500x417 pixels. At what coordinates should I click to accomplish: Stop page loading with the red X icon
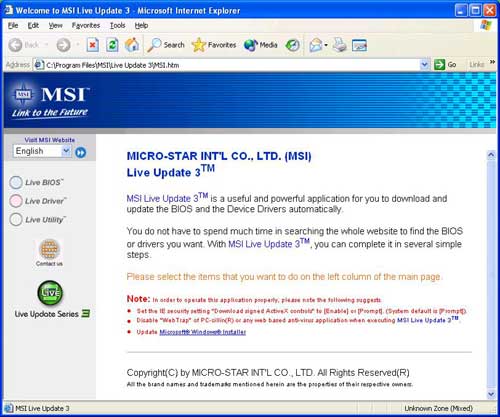coord(92,45)
